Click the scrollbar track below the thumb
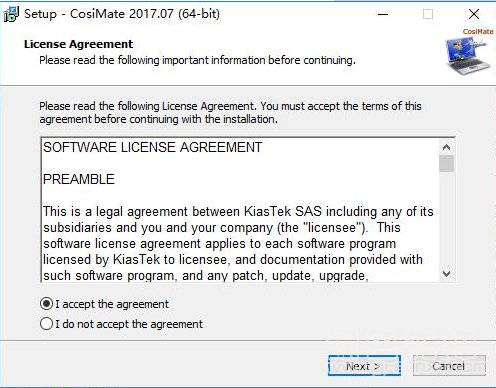 point(446,219)
